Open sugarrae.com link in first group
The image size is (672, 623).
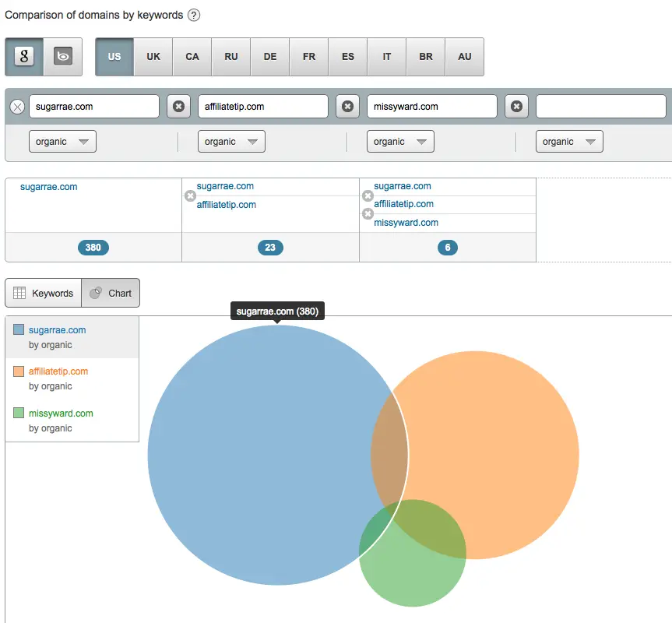point(49,187)
